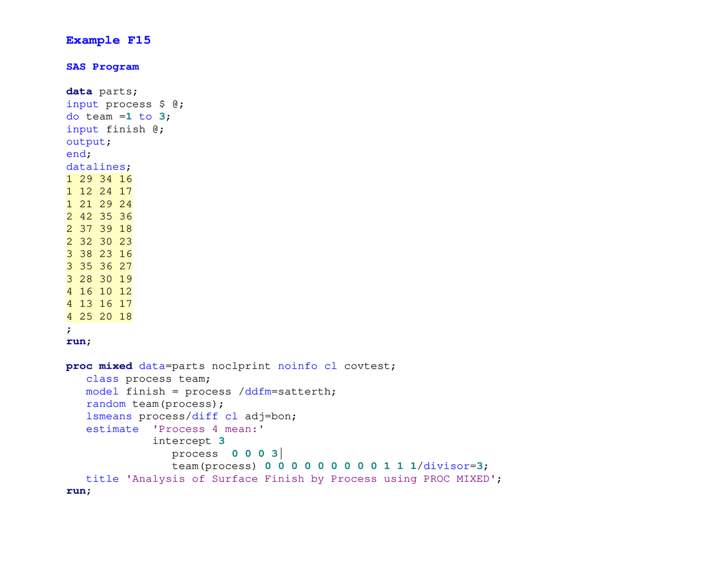Click the highlighted data row '1 29 34 16'
The image size is (728, 562).
pyautogui.click(x=99, y=180)
